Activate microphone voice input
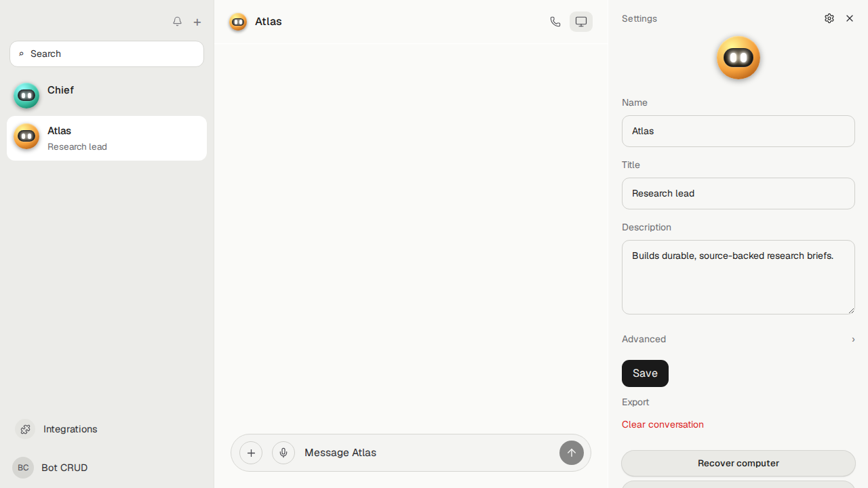This screenshot has width=868, height=488. click(x=283, y=453)
